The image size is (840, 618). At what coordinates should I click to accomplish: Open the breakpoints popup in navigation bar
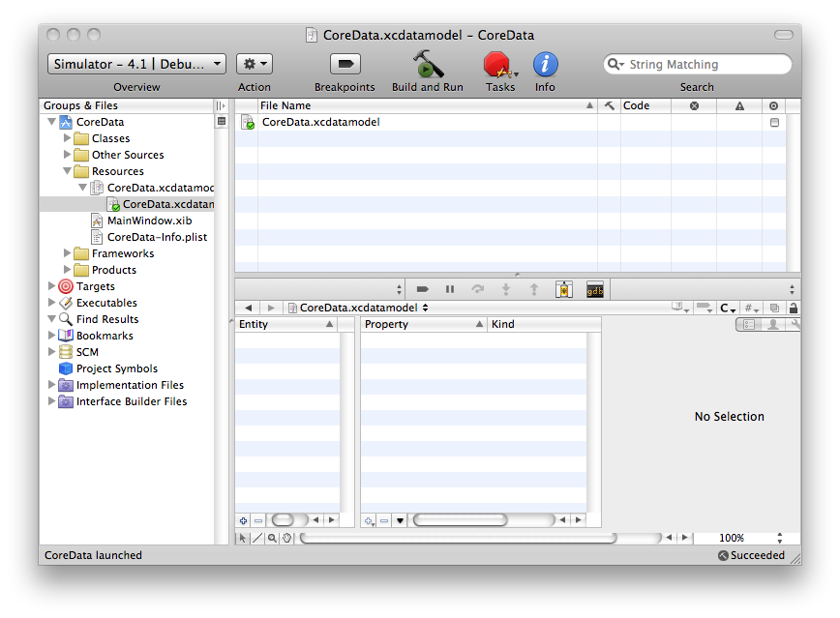click(704, 308)
